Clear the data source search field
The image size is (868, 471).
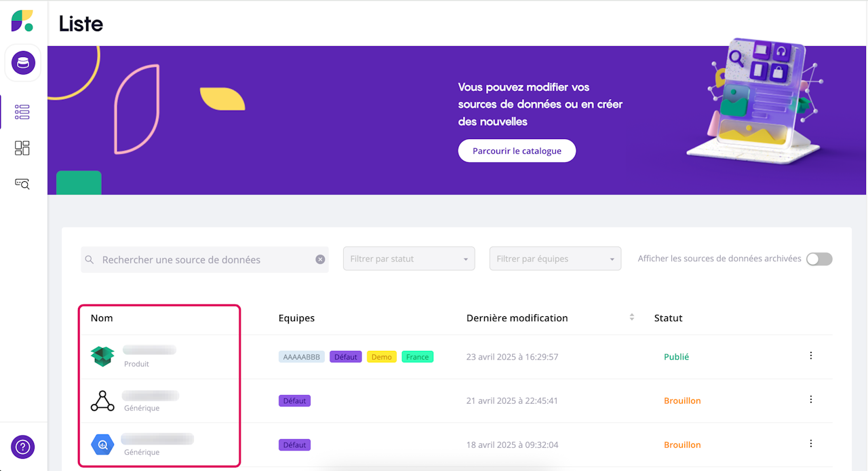click(x=320, y=259)
